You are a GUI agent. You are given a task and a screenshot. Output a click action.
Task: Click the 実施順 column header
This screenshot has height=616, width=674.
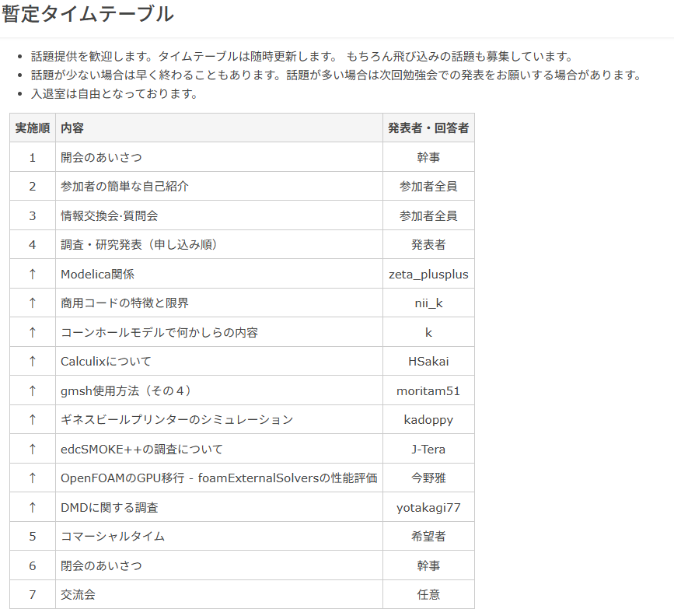[x=33, y=128]
